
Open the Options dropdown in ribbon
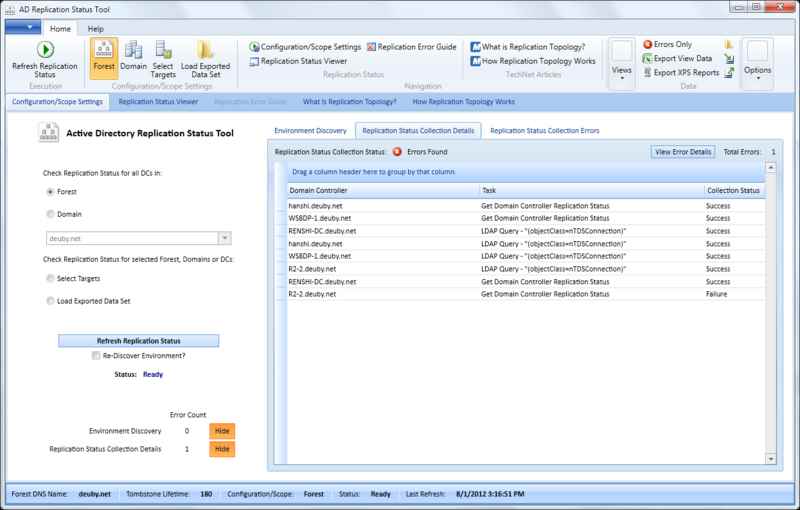757,64
